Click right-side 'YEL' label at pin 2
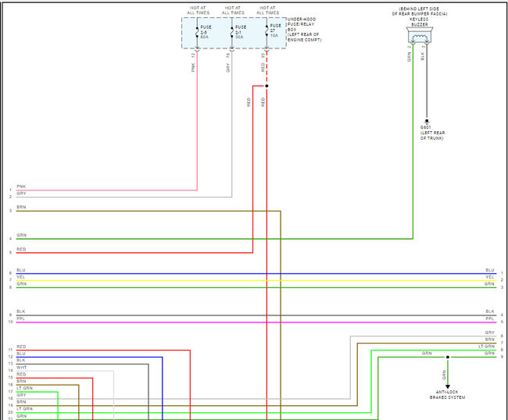Viewport: 508px width, 420px height. pyautogui.click(x=490, y=277)
